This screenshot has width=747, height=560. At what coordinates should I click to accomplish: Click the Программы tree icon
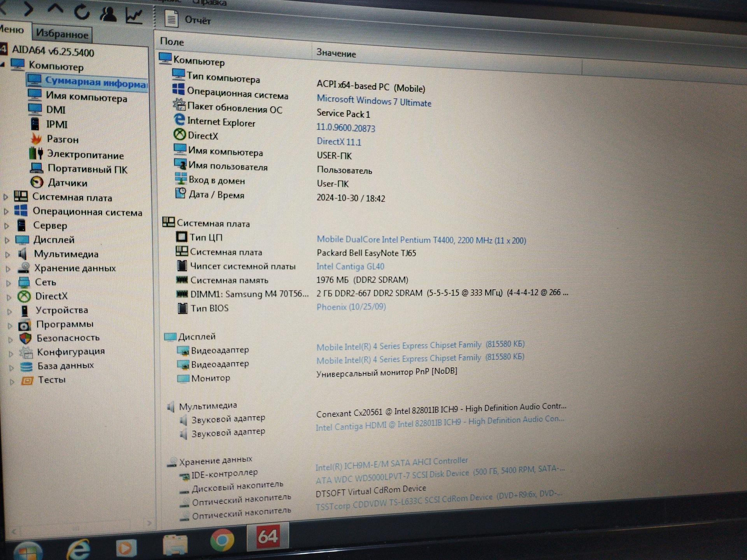[25, 325]
